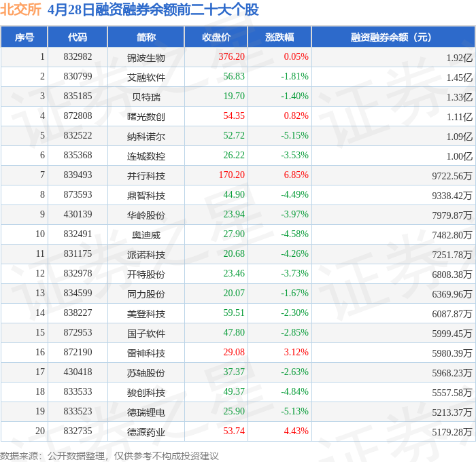The width and height of the screenshot is (476, 462).
Task: Click closing price 59.51
Action: tap(234, 313)
